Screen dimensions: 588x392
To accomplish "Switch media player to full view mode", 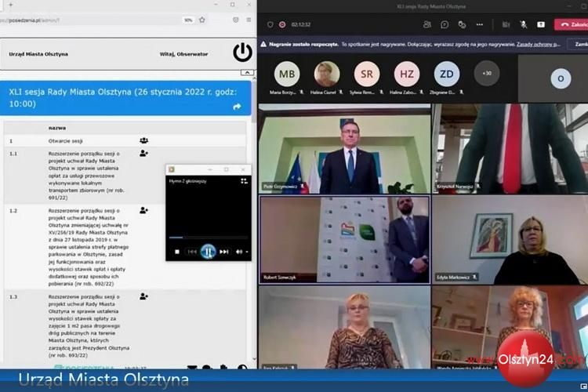I will click(x=244, y=181).
